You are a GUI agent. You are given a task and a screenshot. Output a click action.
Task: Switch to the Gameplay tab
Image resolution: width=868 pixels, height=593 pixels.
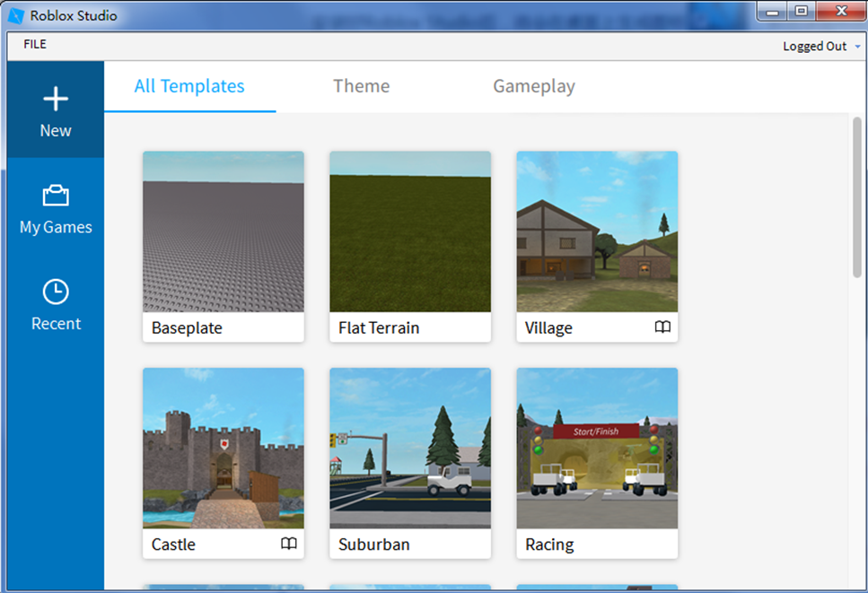tap(534, 86)
